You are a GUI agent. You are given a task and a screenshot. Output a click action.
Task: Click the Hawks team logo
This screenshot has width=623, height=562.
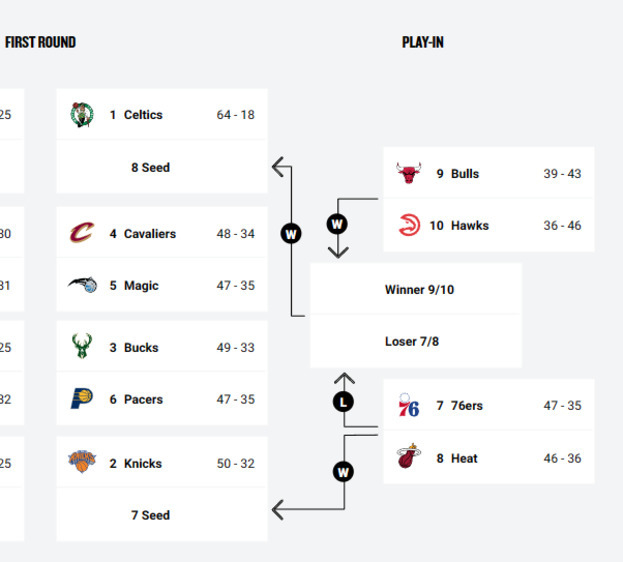click(x=408, y=226)
